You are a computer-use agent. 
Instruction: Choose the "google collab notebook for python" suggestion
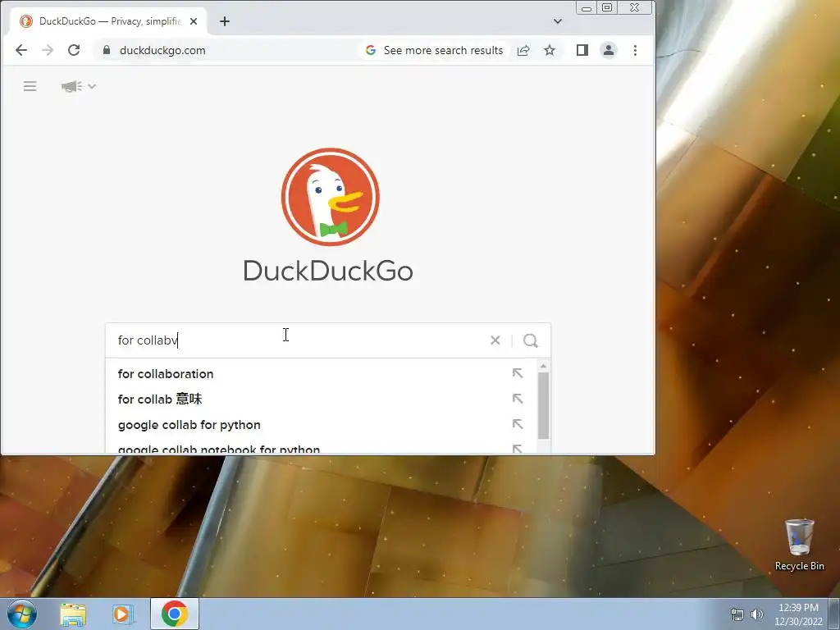coord(322,446)
